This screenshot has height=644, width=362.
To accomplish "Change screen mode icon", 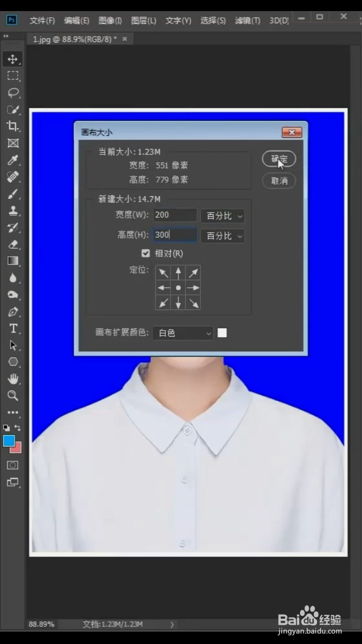I will click(x=13, y=482).
